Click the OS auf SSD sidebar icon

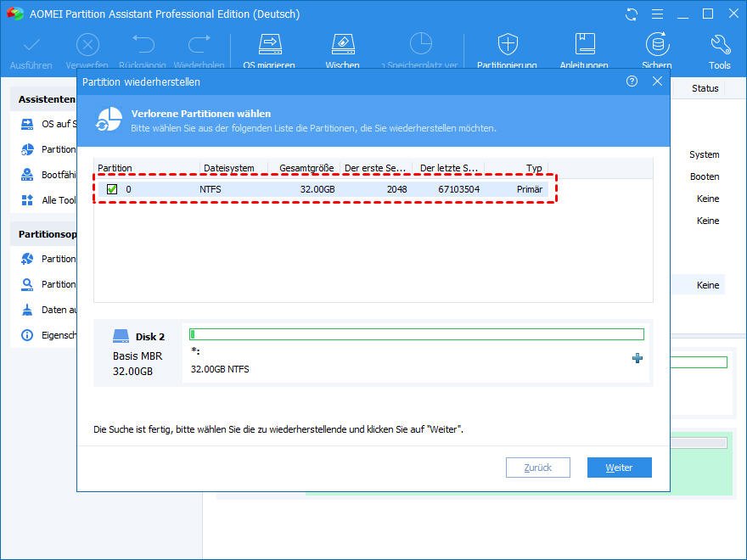[x=27, y=124]
